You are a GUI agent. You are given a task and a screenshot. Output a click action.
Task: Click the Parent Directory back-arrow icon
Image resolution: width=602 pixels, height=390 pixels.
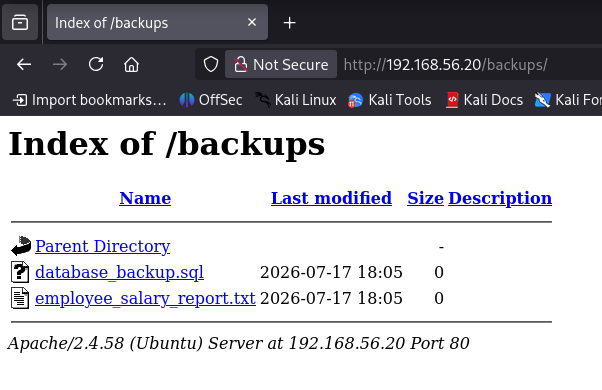(x=21, y=246)
